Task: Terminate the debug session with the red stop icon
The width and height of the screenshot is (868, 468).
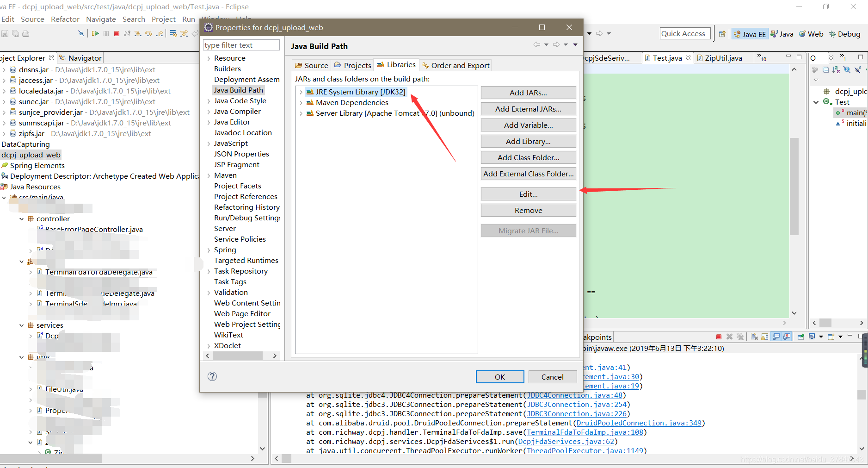Action: click(x=117, y=33)
